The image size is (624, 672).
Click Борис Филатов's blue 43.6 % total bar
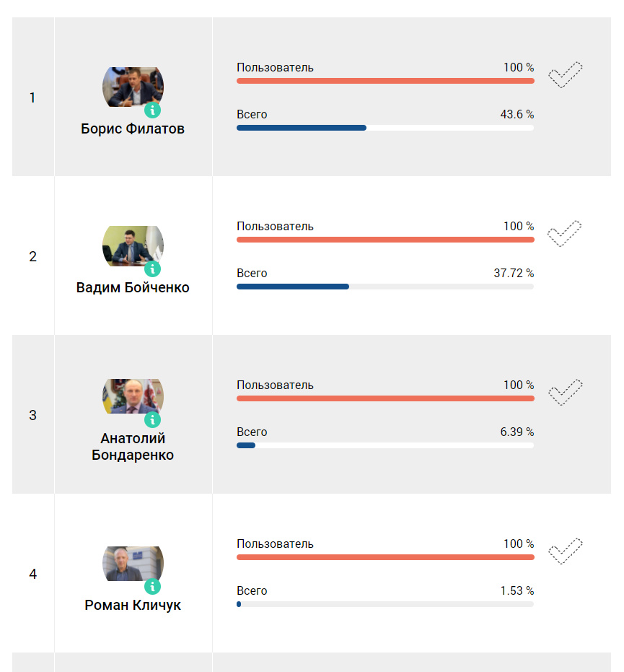click(302, 128)
